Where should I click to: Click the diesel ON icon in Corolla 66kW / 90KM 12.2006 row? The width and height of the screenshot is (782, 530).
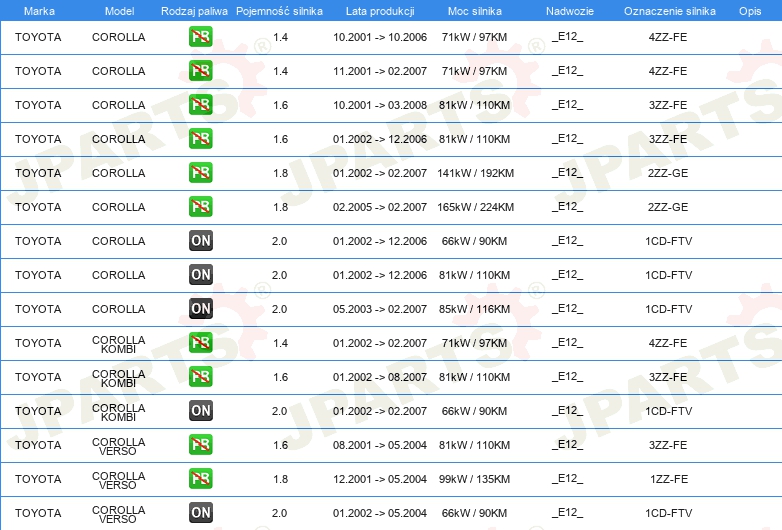click(200, 241)
